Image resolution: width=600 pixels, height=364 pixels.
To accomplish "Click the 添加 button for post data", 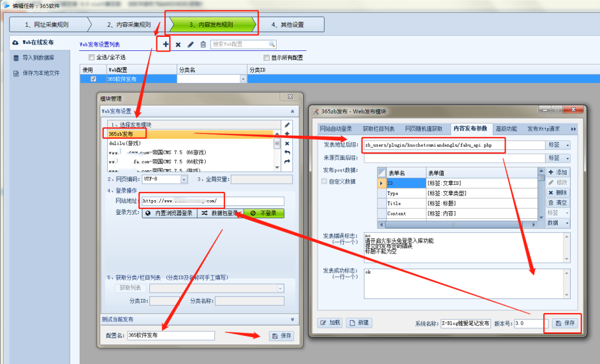I will coord(558,173).
